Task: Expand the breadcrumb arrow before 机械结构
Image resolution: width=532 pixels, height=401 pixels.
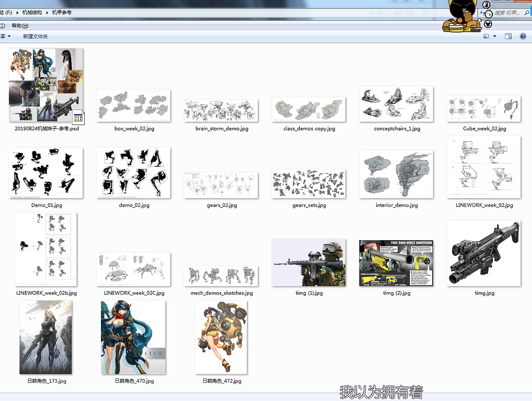Action: click(17, 13)
